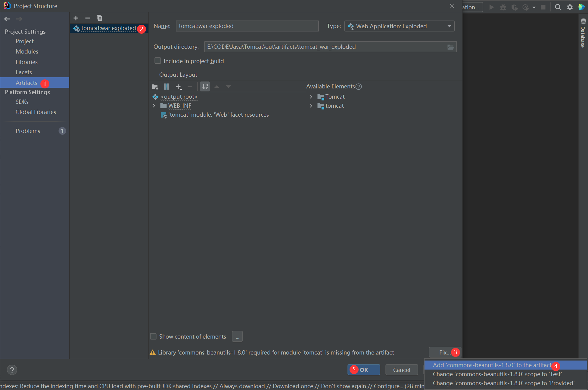Open the Artifacts settings section
This screenshot has height=390, width=588.
point(26,83)
